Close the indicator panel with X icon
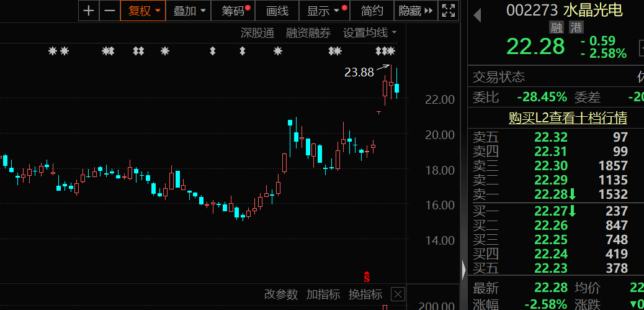This screenshot has height=310, width=644. pos(398,294)
